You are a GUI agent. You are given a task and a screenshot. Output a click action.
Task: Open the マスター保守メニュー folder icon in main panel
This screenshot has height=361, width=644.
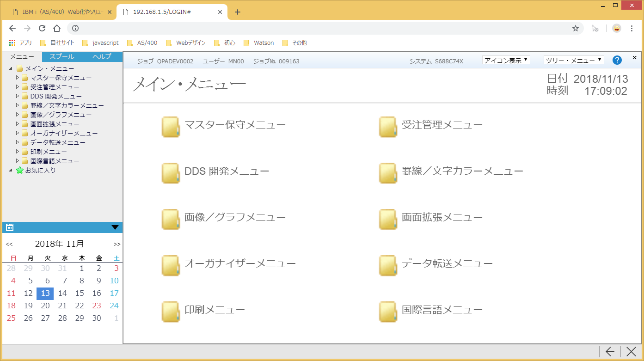point(171,127)
